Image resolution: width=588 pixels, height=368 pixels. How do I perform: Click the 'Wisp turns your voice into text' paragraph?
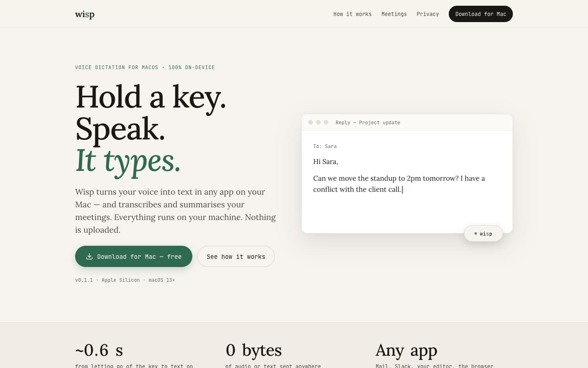176,211
